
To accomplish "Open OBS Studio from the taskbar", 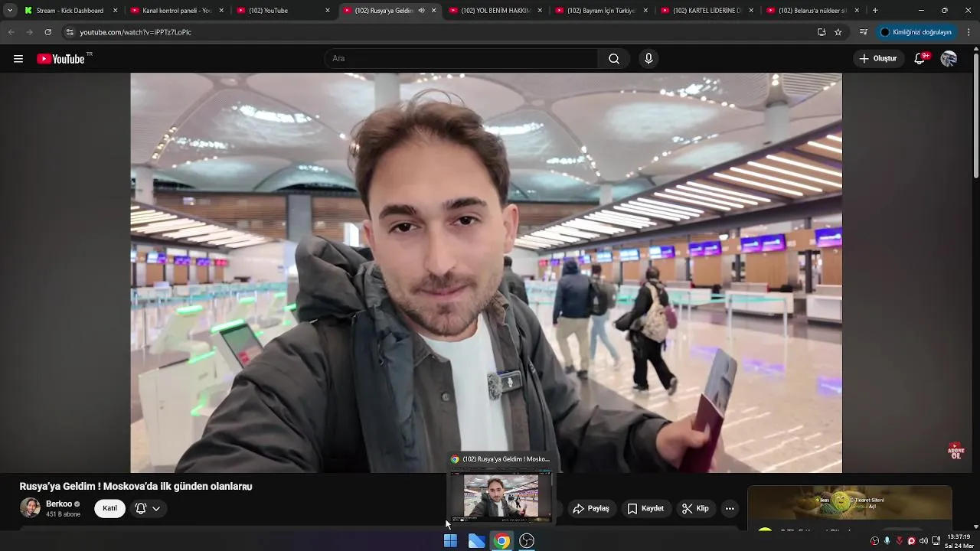I will pos(527,541).
